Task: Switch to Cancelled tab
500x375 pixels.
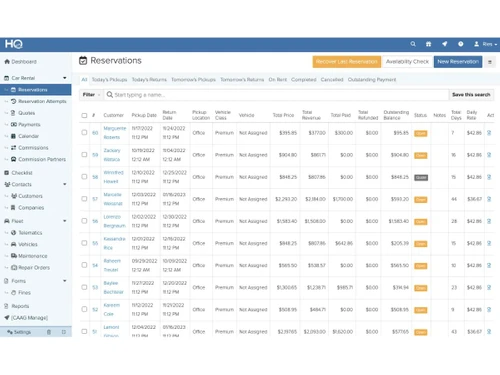Action: [332, 80]
